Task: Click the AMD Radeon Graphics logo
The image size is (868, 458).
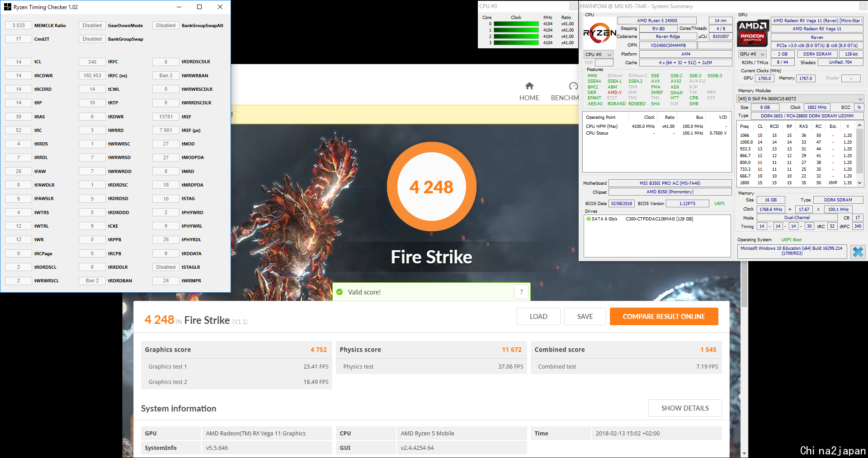Action: (753, 33)
